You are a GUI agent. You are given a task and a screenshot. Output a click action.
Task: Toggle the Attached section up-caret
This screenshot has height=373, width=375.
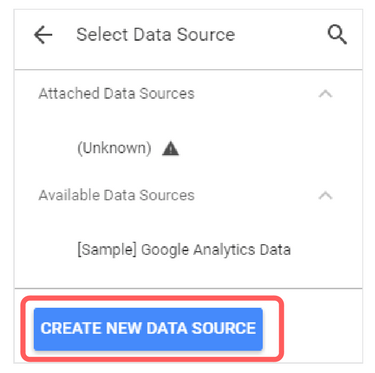tap(325, 94)
